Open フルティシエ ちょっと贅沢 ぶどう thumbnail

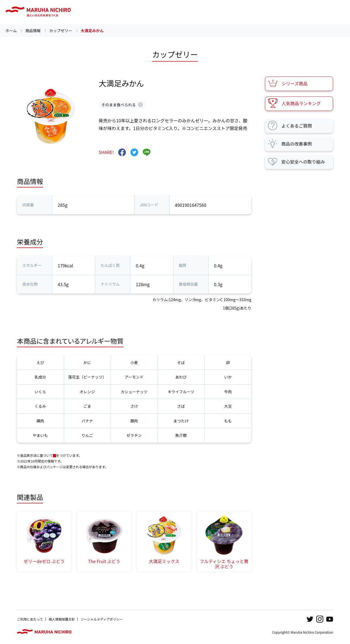[x=224, y=535]
